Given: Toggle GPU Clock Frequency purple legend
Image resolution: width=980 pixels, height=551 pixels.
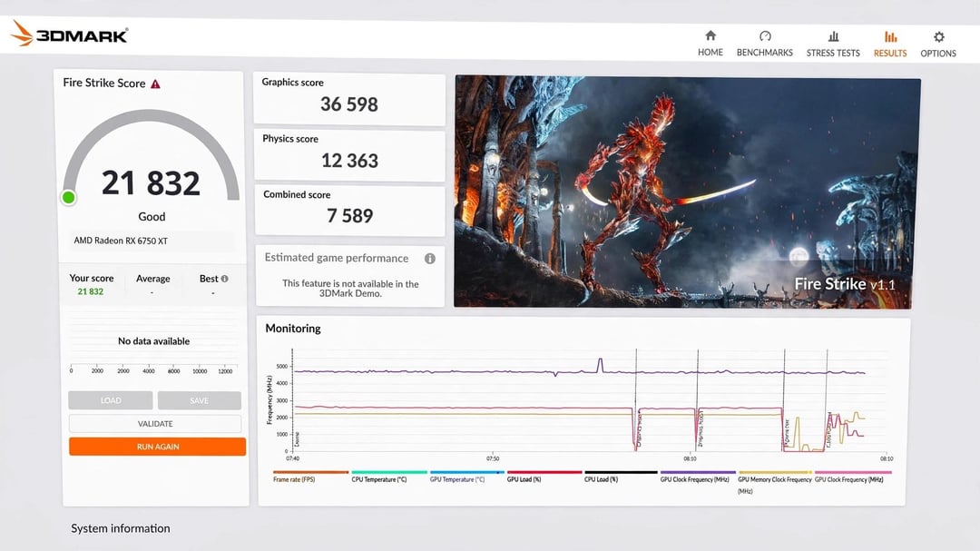Looking at the screenshot, I should click(698, 473).
